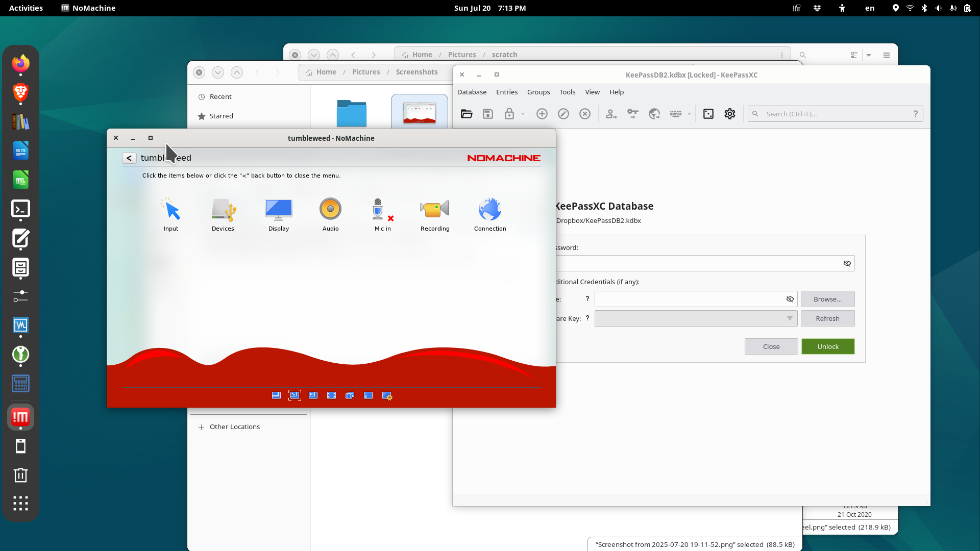Screen dimensions: 980x551
Task: Open Recording options in NoMachine menu
Action: 435,214
